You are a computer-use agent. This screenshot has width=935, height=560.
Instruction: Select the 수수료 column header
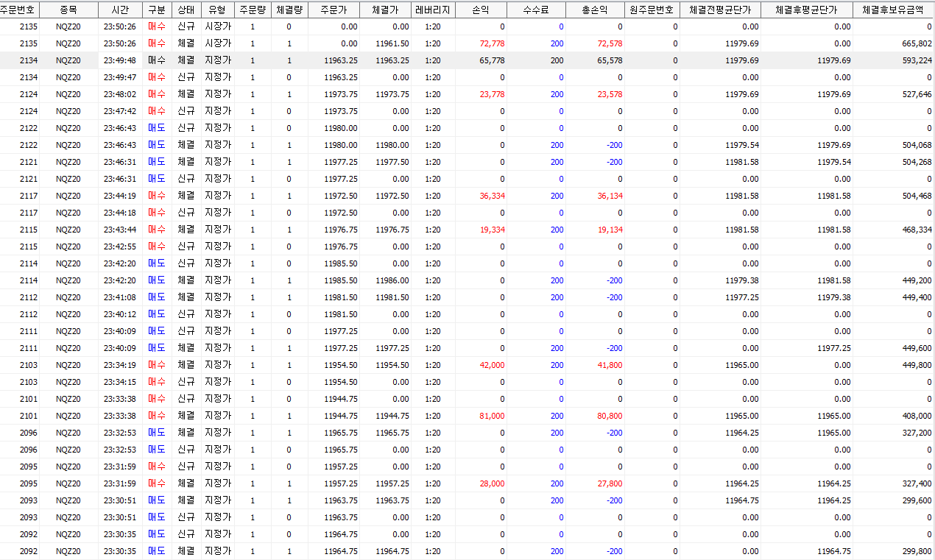(537, 10)
